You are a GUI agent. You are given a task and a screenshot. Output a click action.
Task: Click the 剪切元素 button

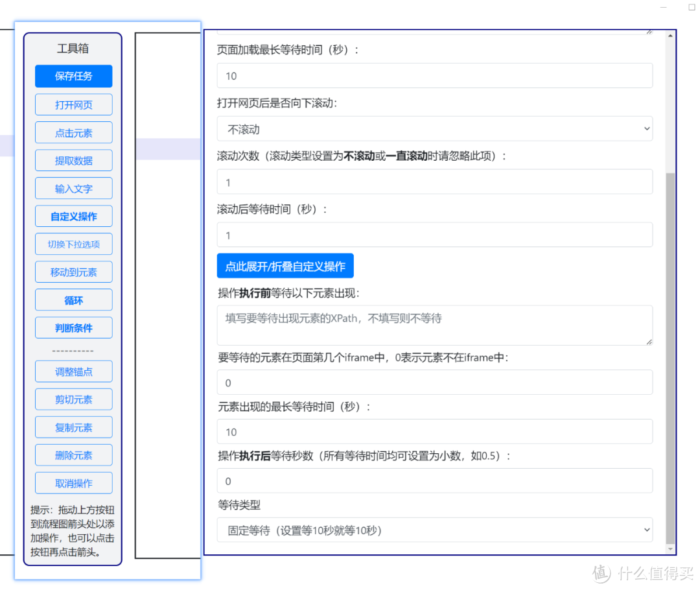[x=74, y=399]
